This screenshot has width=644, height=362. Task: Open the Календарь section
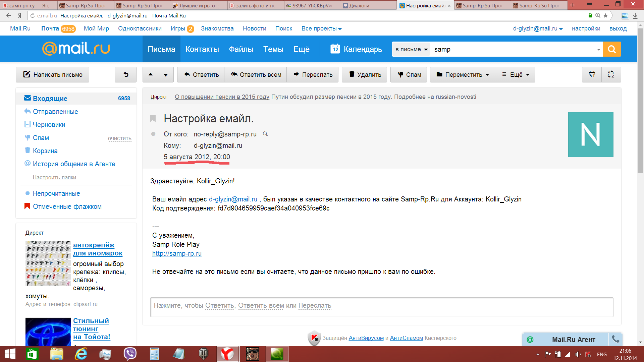[356, 49]
